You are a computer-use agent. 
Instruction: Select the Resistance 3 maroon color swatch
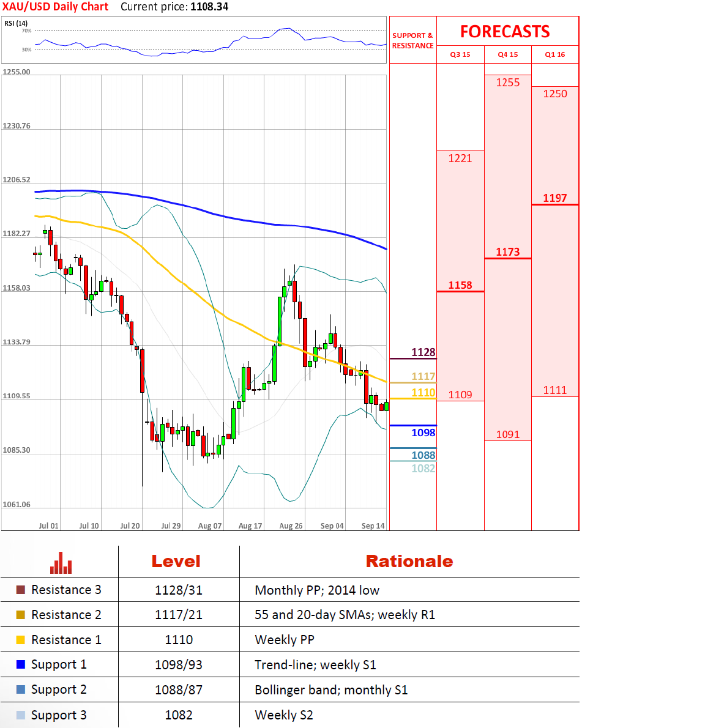pos(20,590)
